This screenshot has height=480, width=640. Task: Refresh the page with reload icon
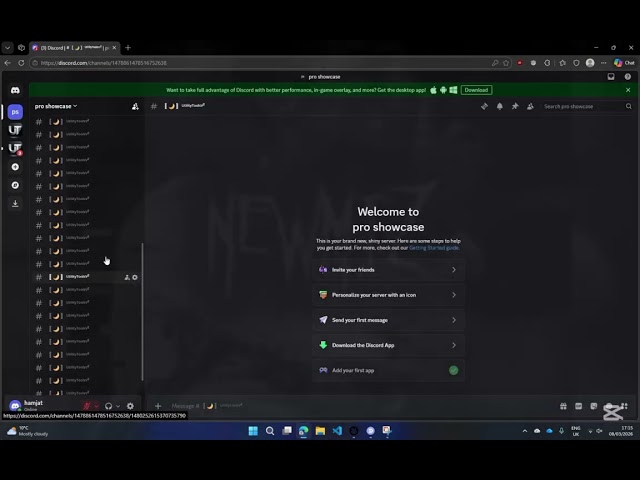pos(21,63)
